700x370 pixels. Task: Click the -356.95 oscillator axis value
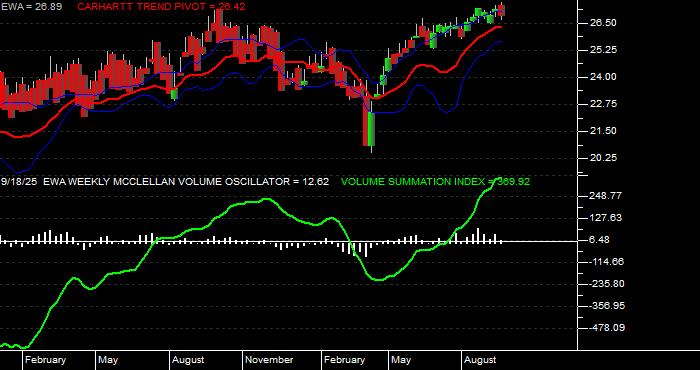(x=606, y=306)
